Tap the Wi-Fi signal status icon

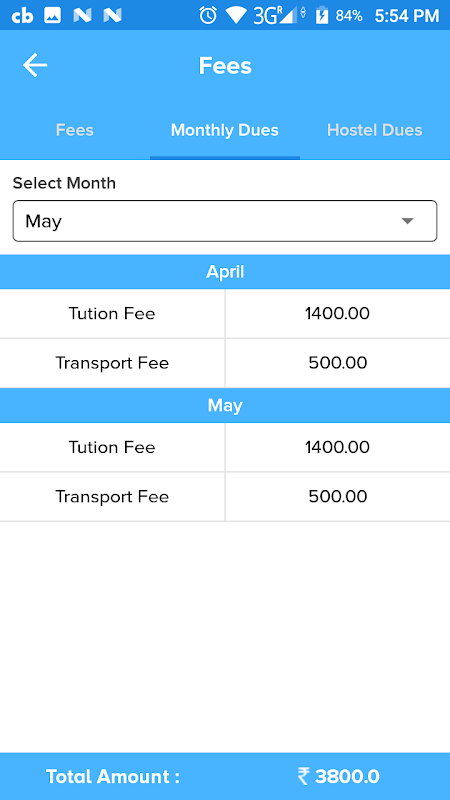[236, 16]
